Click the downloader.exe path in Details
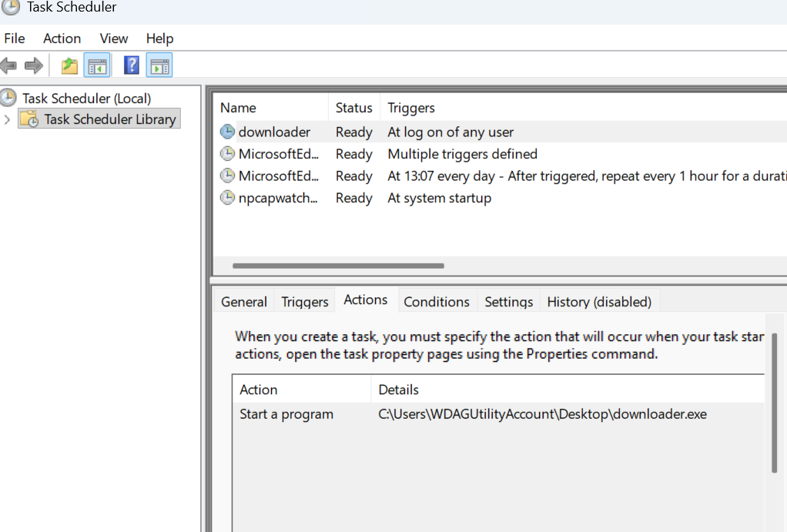This screenshot has width=787, height=532. click(543, 414)
